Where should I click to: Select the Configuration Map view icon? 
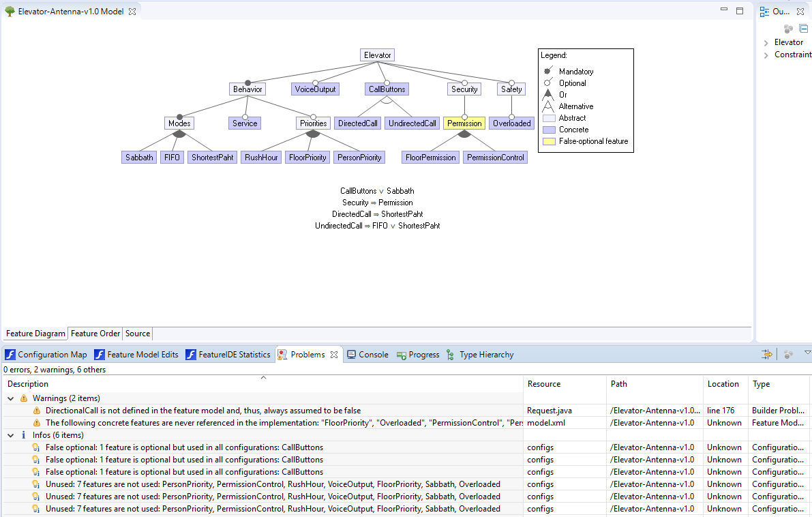tap(10, 354)
